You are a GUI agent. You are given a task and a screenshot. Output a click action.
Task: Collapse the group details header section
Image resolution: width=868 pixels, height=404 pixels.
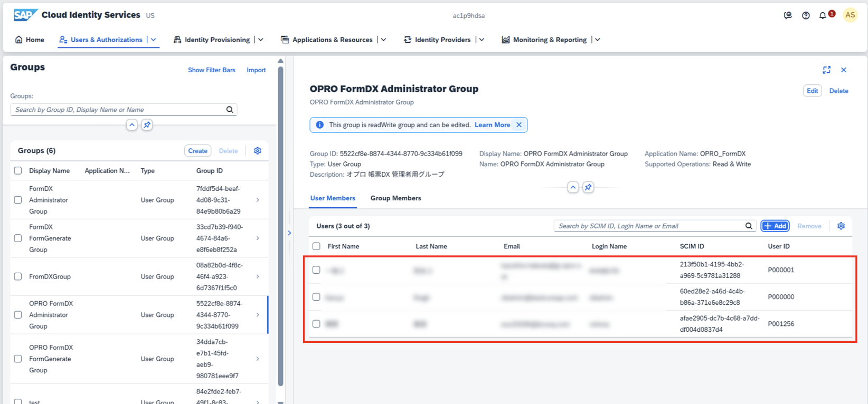(x=573, y=187)
